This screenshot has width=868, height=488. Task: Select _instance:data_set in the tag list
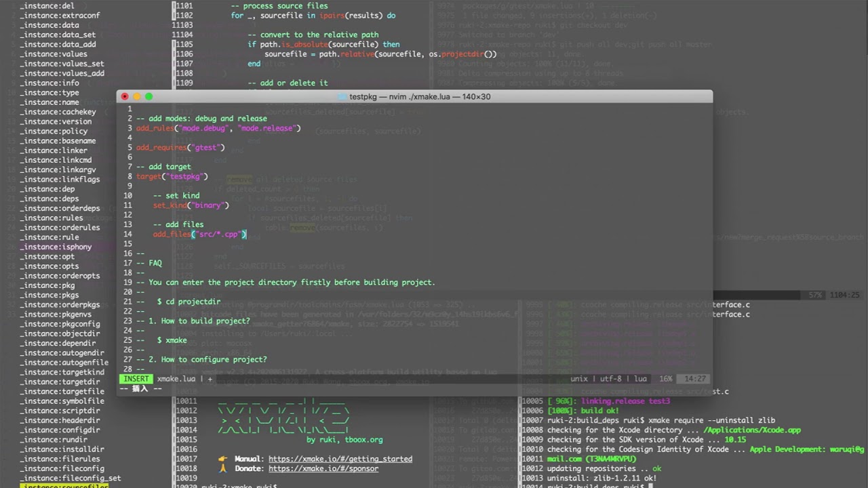(58, 35)
